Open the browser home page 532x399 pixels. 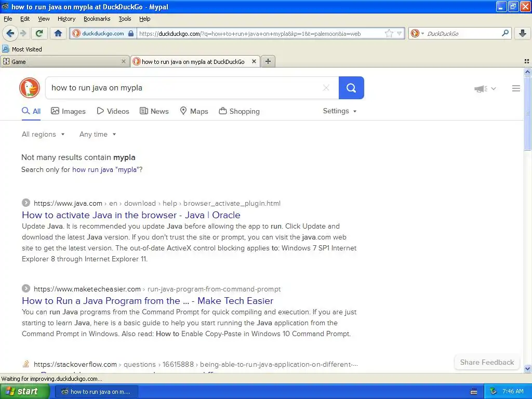point(58,33)
